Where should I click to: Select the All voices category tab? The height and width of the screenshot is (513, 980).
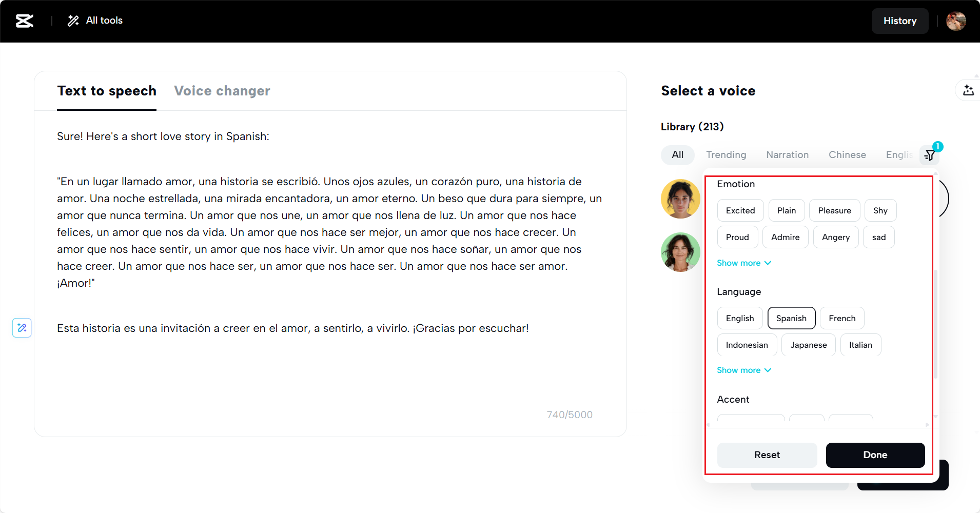click(678, 155)
